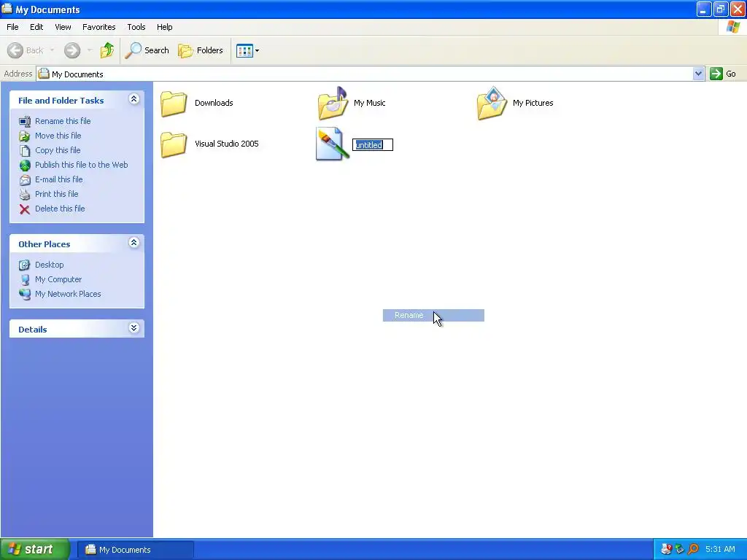Click My Documents taskbar button
The image size is (747, 560).
click(136, 550)
